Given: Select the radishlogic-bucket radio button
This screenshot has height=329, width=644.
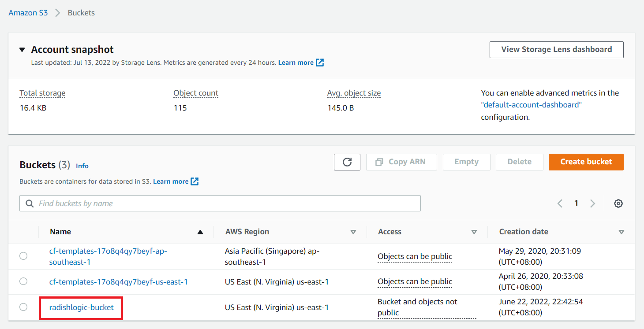Looking at the screenshot, I should click(23, 307).
